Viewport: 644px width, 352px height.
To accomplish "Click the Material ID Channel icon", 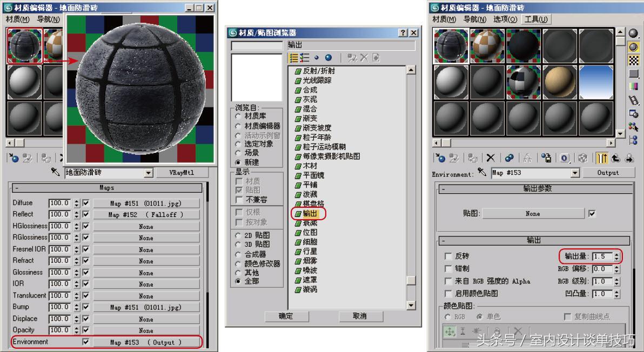I will point(565,157).
